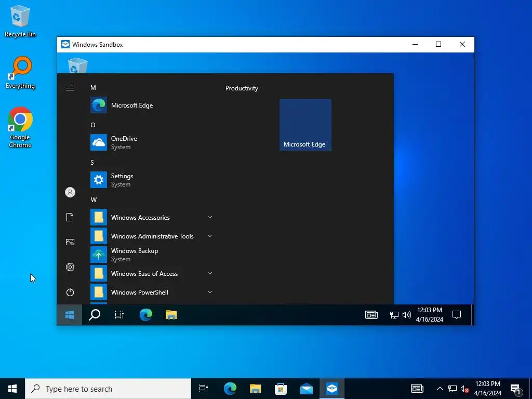Open the Windows Accessories folder icon
The image size is (532, 399).
pos(99,217)
